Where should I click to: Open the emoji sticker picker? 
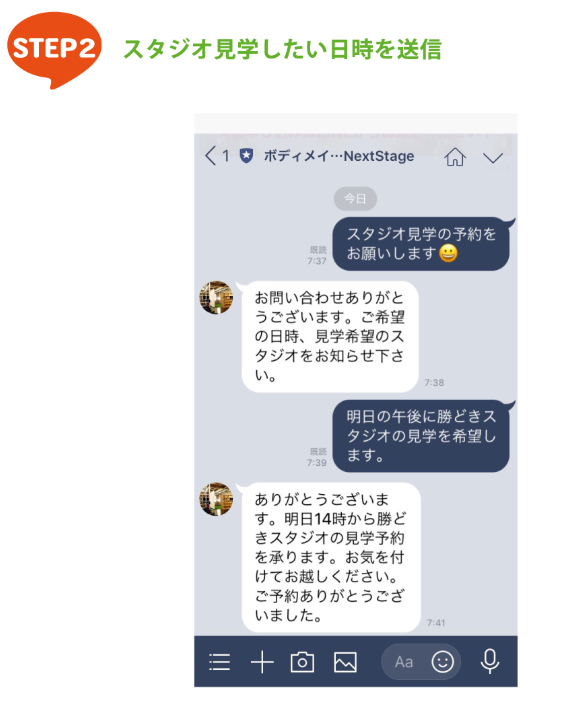443,662
